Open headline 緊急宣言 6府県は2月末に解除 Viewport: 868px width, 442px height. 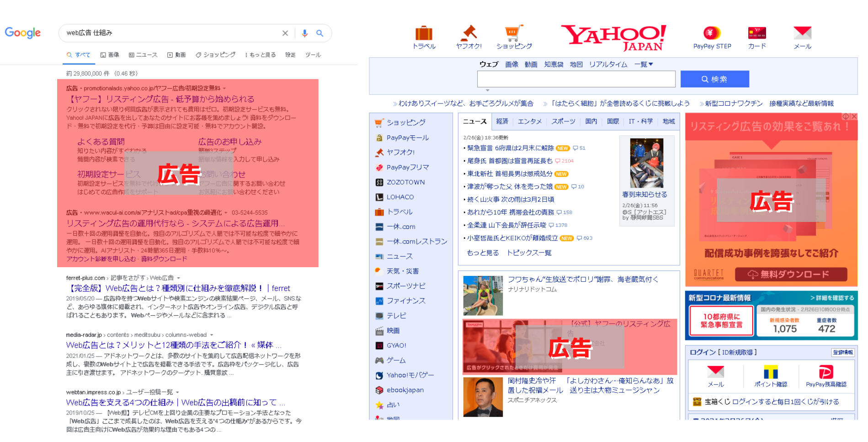(x=510, y=148)
